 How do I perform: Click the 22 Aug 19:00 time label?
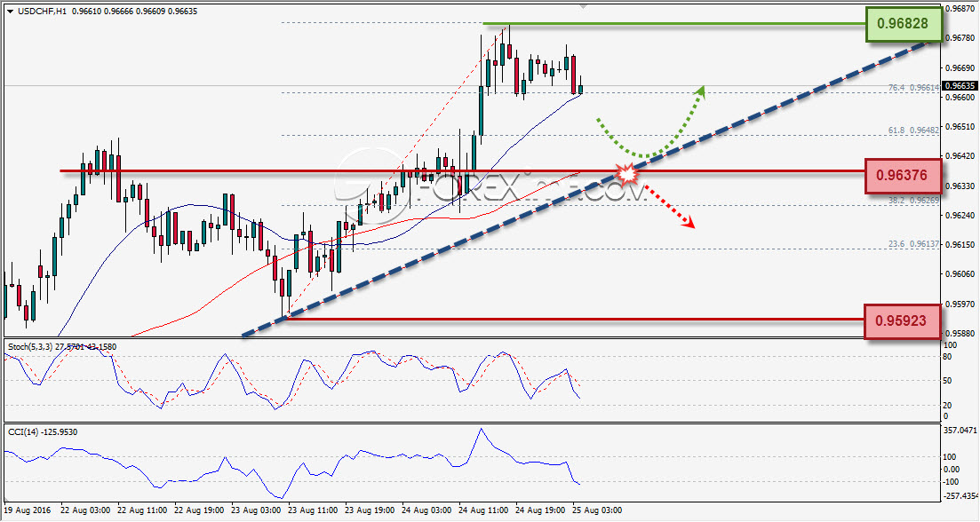point(199,510)
